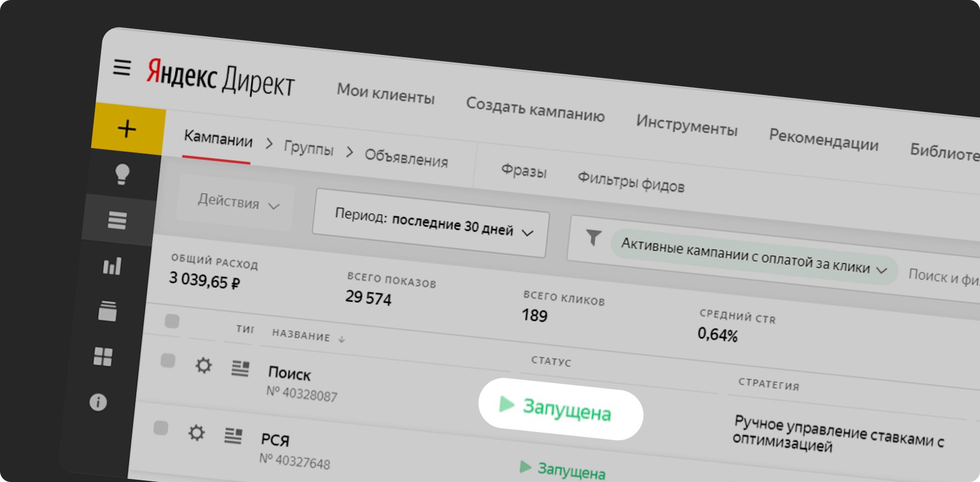Check the Поиск campaign checkbox
Image resolution: width=980 pixels, height=482 pixels.
click(168, 361)
